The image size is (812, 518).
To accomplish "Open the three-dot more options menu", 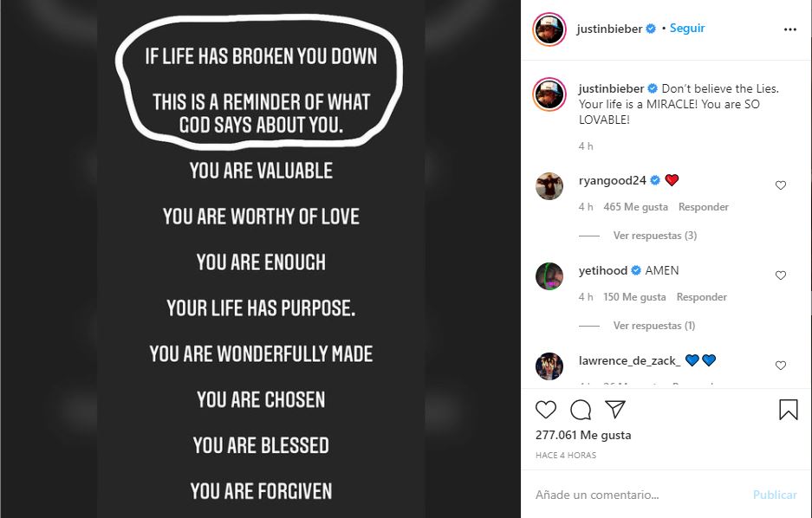I will [789, 29].
